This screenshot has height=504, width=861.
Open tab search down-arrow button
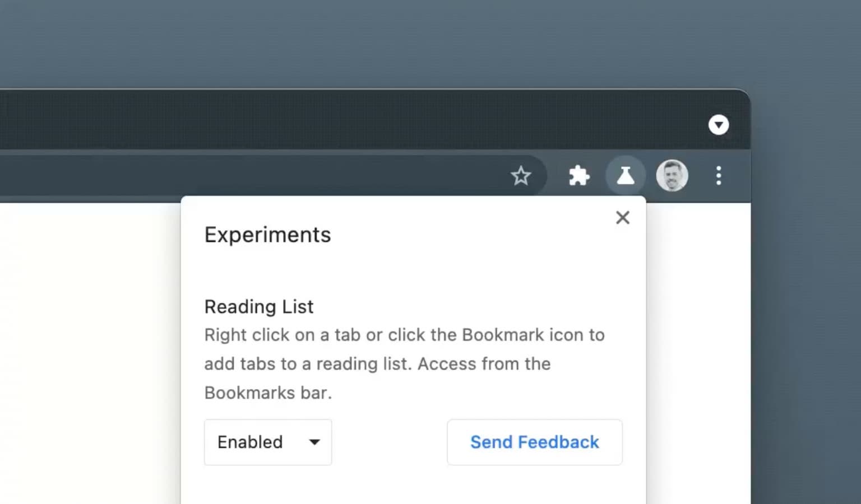tap(719, 125)
